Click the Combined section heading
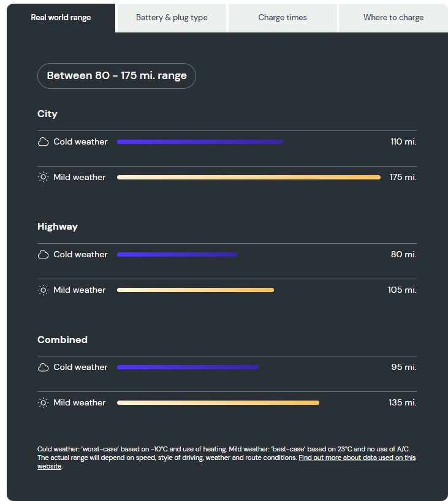Image resolution: width=448 pixels, height=501 pixels. (x=63, y=340)
